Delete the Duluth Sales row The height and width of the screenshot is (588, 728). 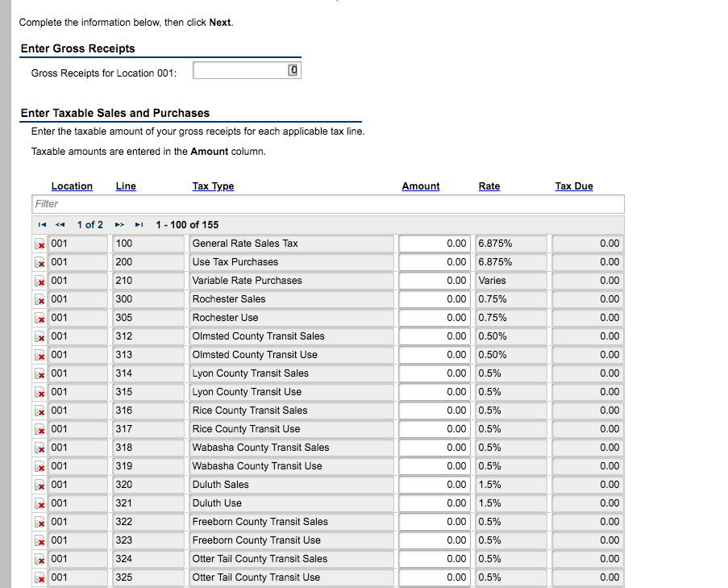point(40,485)
